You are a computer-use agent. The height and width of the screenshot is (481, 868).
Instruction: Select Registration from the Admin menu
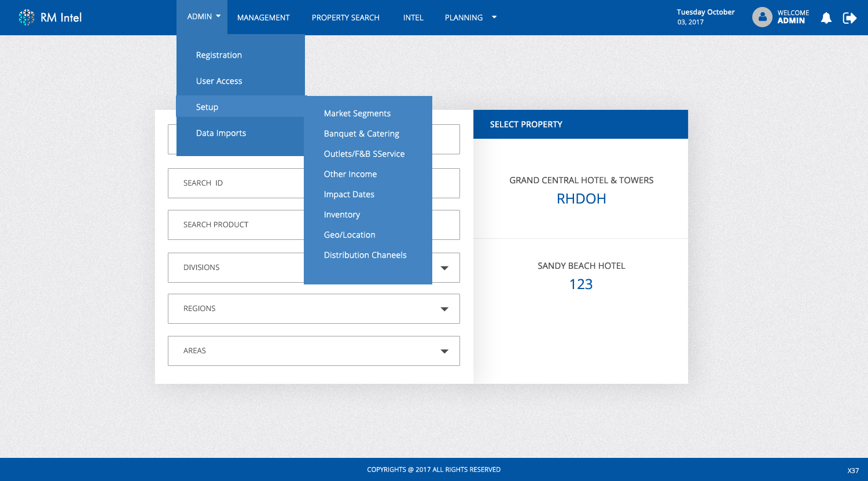(x=219, y=55)
